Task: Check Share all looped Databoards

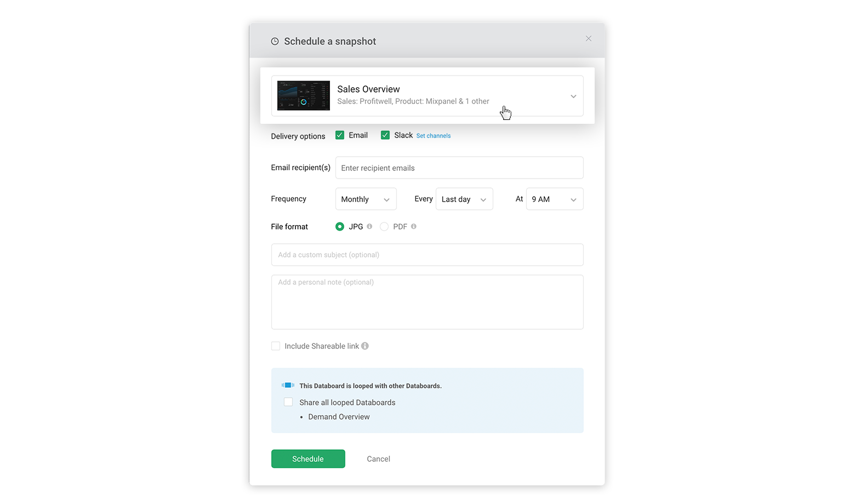Action: pos(288,402)
